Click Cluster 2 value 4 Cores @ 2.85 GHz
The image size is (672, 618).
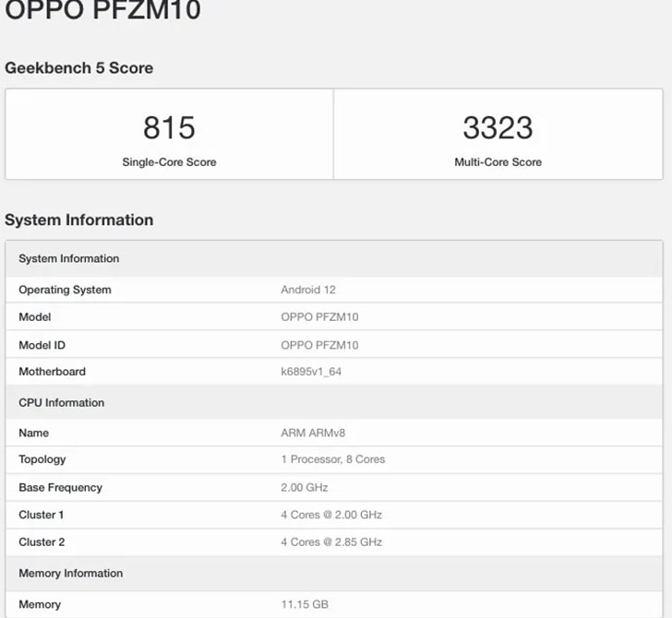click(331, 542)
